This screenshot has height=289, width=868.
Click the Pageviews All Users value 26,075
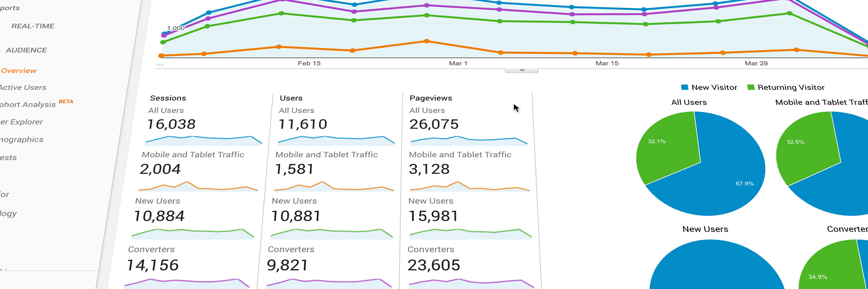(x=434, y=124)
